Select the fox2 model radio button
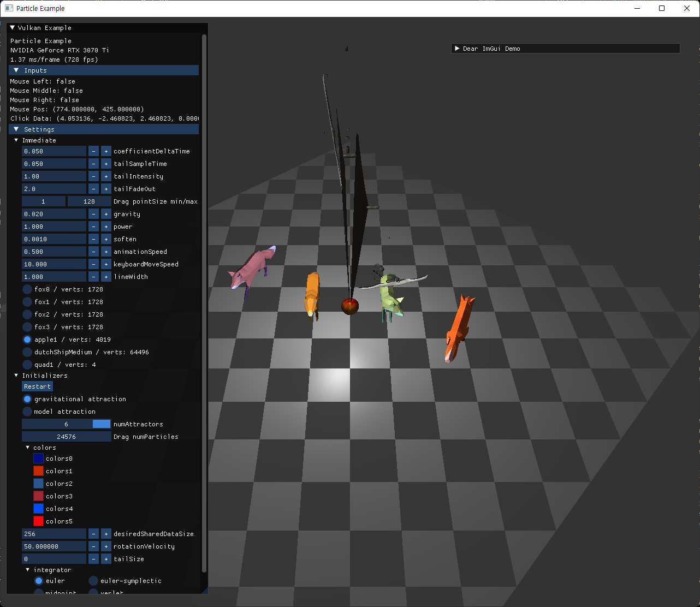The width and height of the screenshot is (700, 607). (27, 314)
